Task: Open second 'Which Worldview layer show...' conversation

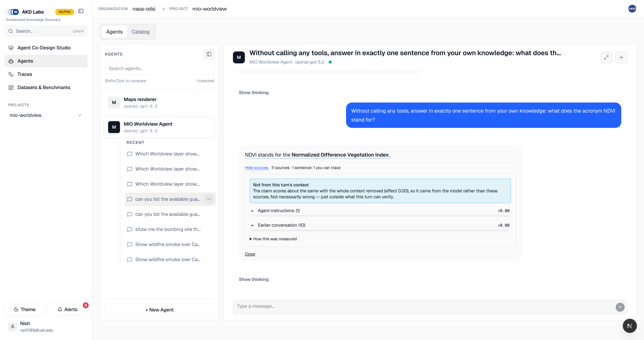Action: click(x=170, y=169)
